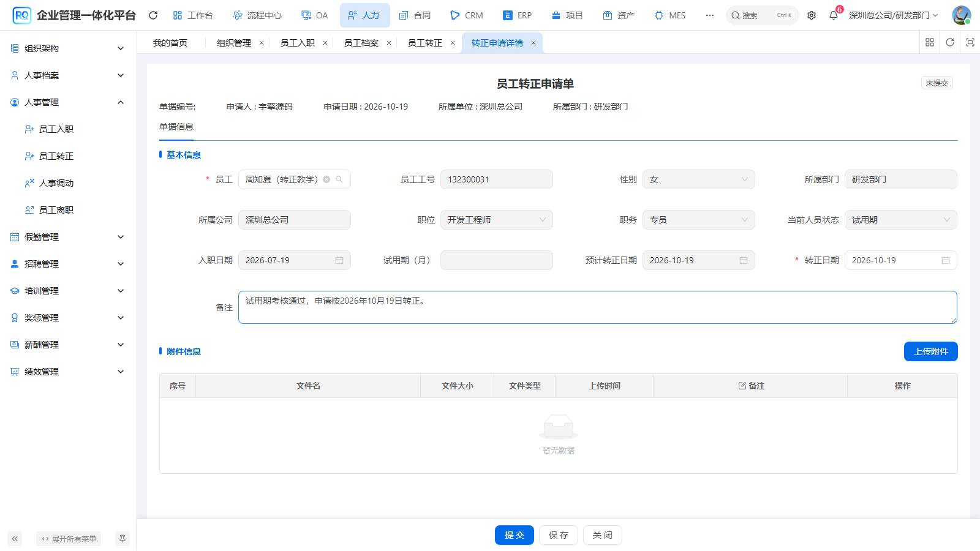Switch to the ERP module
This screenshot has height=551, width=980.
pos(518,15)
